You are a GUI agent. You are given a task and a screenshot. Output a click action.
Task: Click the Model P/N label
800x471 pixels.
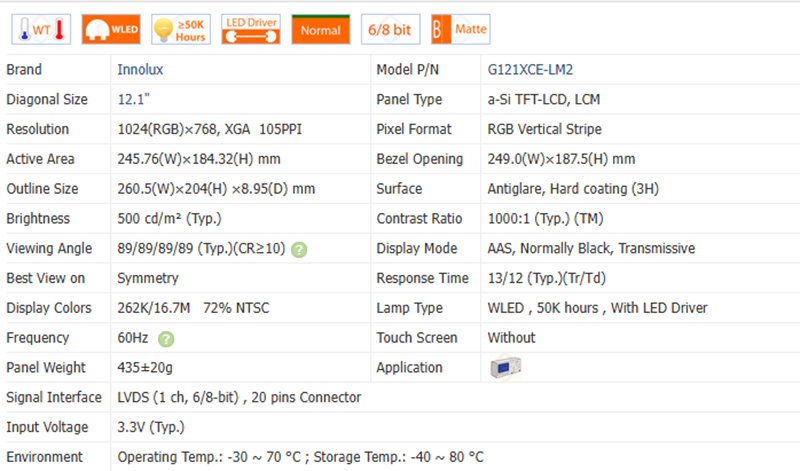408,69
